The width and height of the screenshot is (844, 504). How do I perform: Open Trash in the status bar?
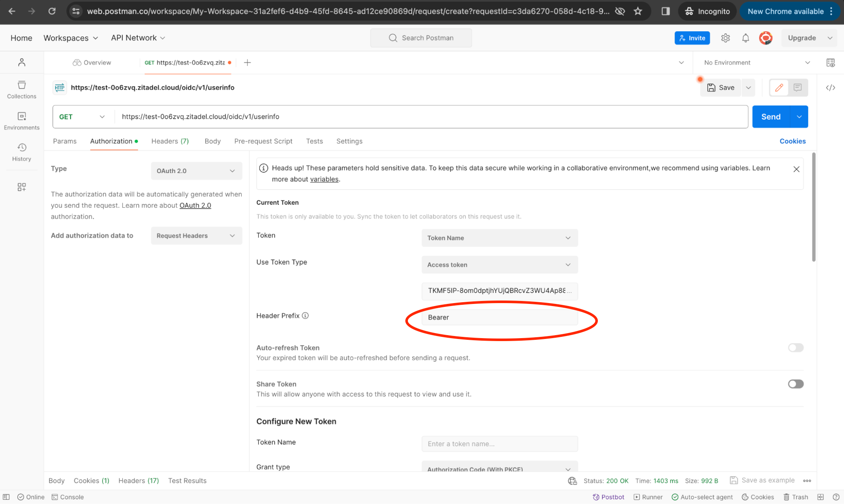(x=795, y=497)
